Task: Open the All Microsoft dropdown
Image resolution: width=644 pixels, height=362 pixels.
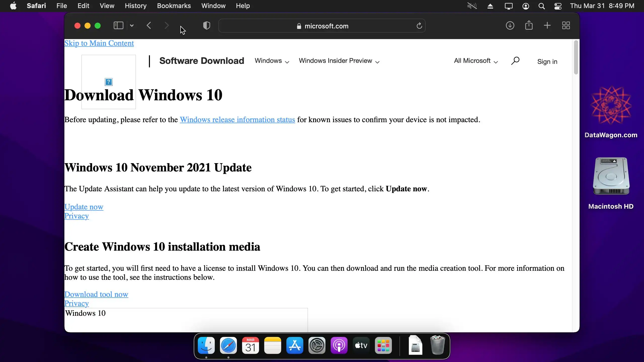Action: (476, 61)
